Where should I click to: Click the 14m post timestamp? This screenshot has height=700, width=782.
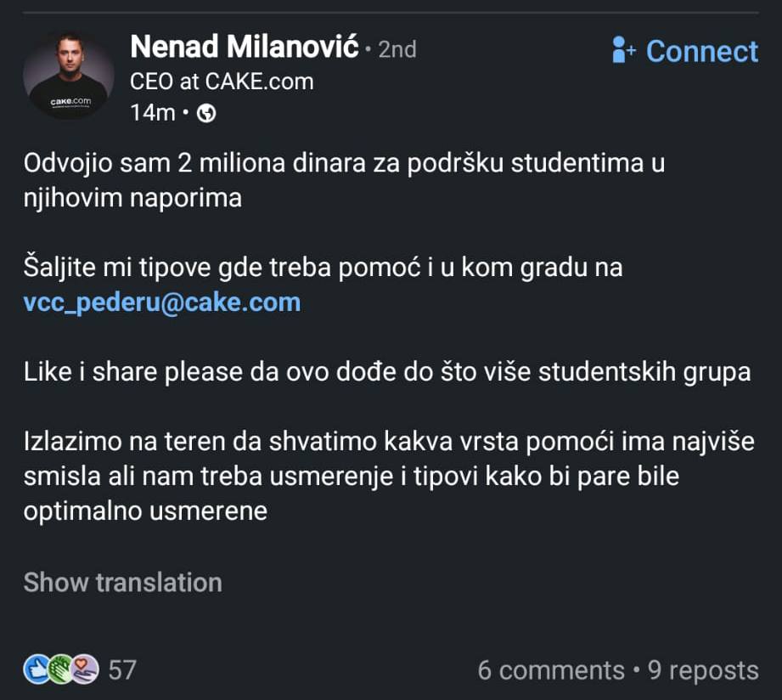coord(153,113)
